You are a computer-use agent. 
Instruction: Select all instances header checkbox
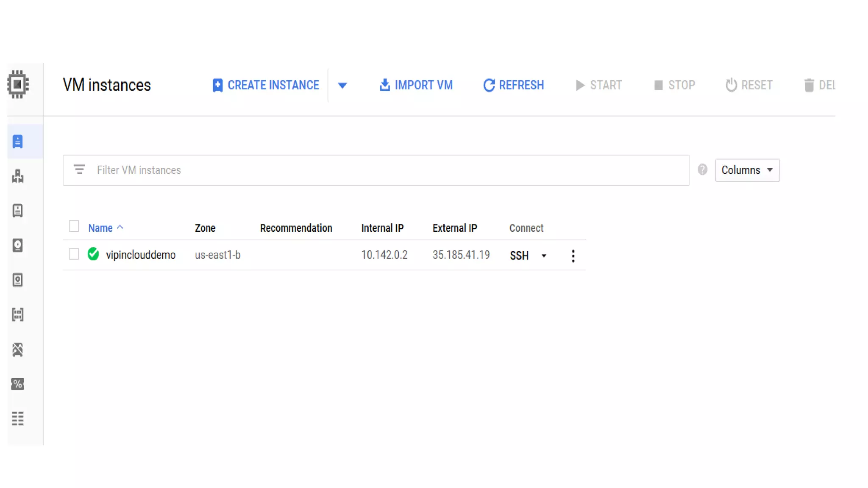point(74,227)
